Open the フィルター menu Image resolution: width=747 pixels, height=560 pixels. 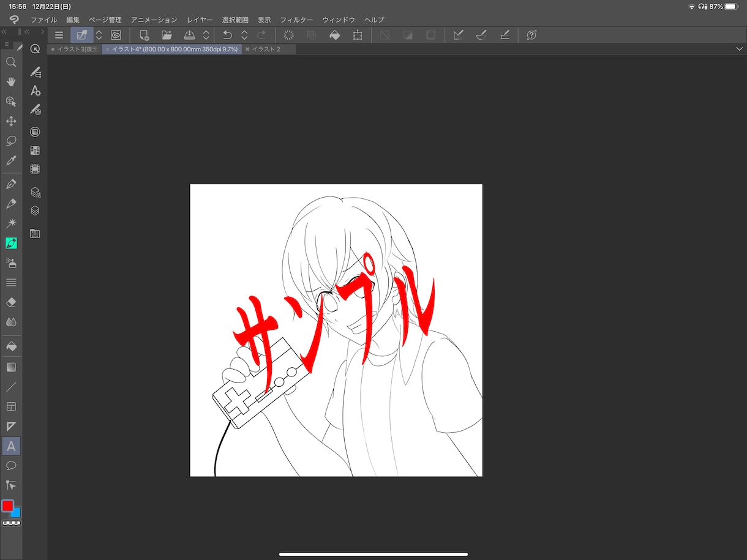coord(296,20)
